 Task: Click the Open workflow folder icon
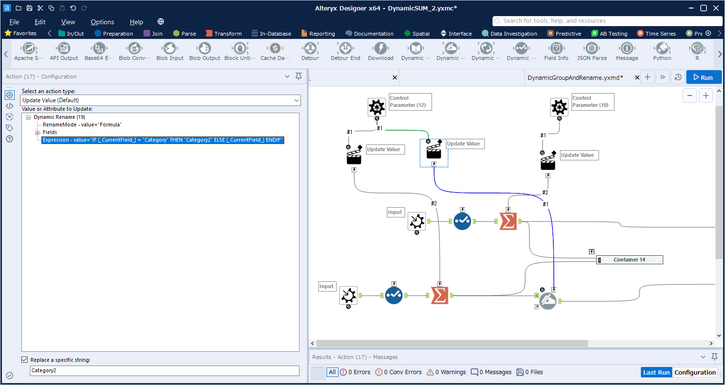[x=19, y=8]
